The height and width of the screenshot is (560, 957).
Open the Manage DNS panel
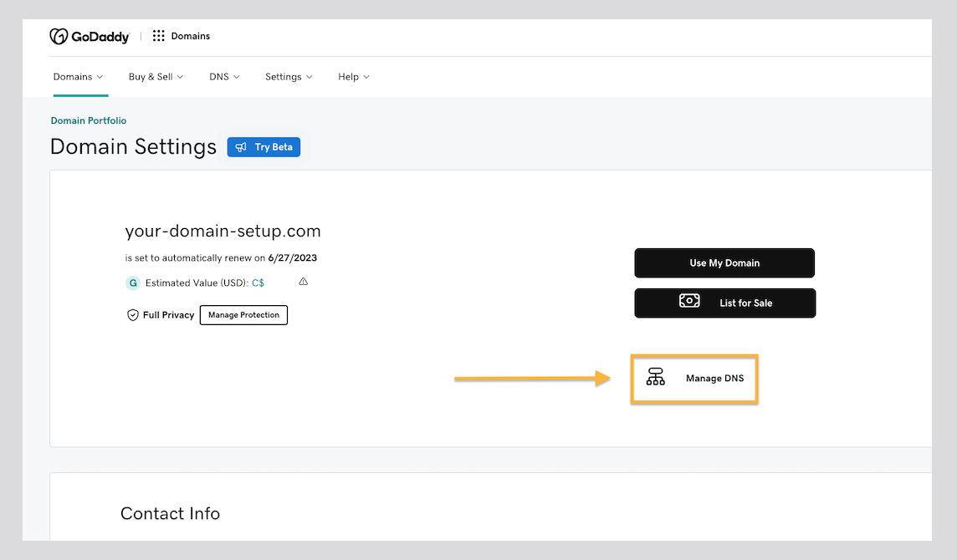point(694,378)
